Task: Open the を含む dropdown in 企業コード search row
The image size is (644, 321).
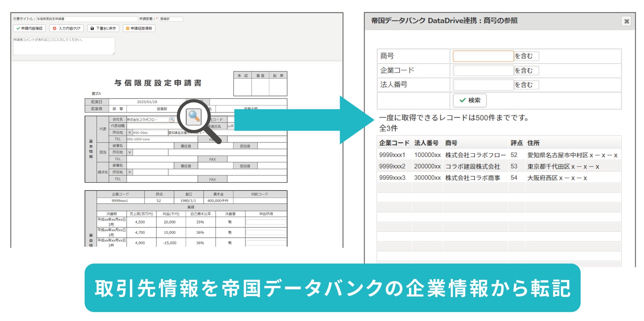Action: [526, 70]
